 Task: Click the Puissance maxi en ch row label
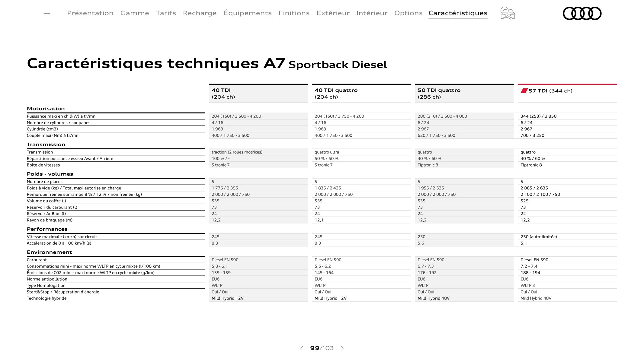[61, 116]
